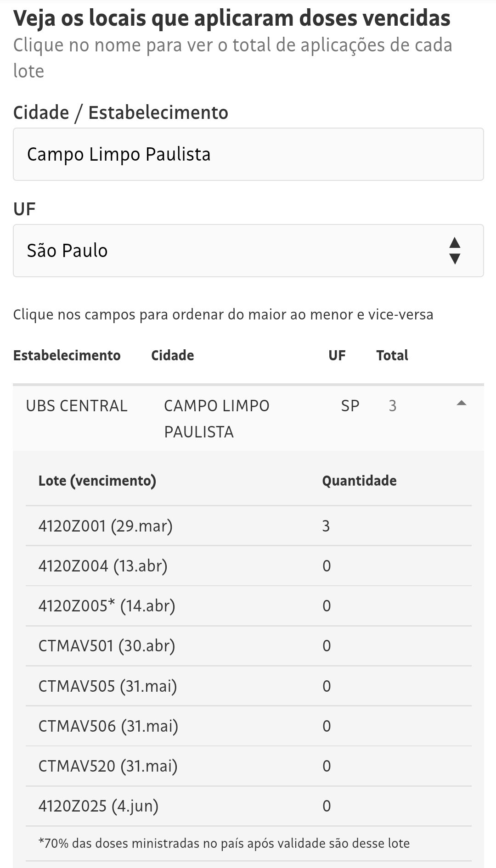This screenshot has width=496, height=868.
Task: Click CAMPO LIMPO PAULISTA city cell
Action: 216,418
